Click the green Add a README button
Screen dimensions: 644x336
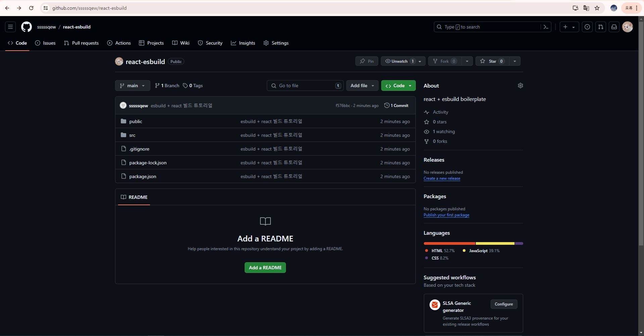coord(265,268)
